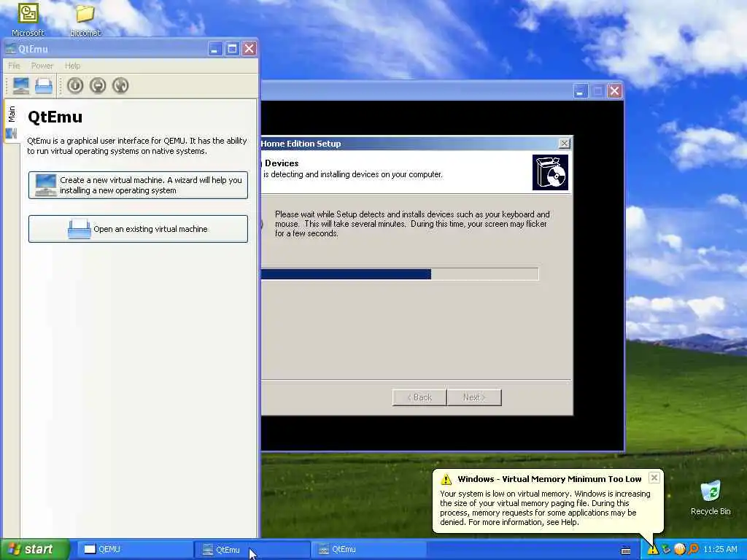
Task: Click the new virtual machine monitor toolbar icon
Action: (x=21, y=86)
